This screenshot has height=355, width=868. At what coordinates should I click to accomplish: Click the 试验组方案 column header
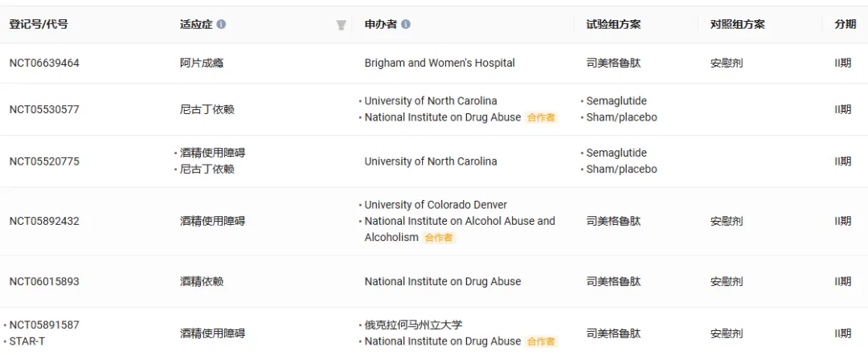[x=613, y=25]
